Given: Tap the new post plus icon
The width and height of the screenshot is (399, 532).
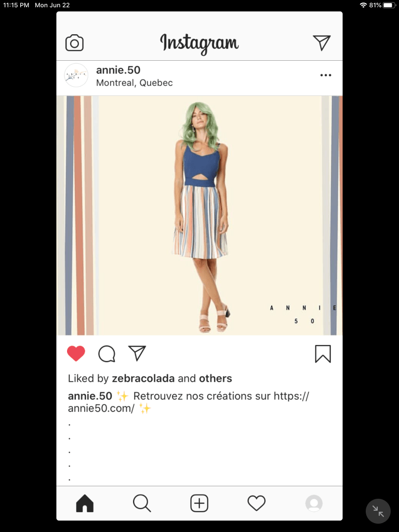Looking at the screenshot, I should tap(199, 503).
